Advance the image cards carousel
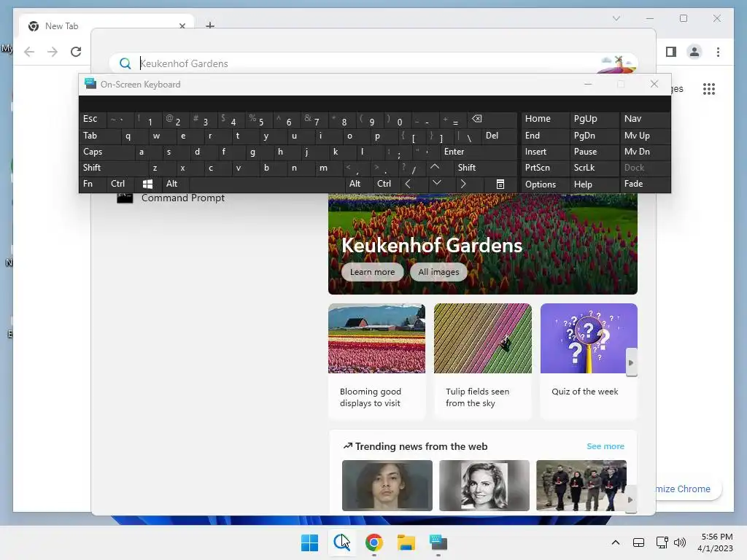This screenshot has height=560, width=747. [631, 363]
